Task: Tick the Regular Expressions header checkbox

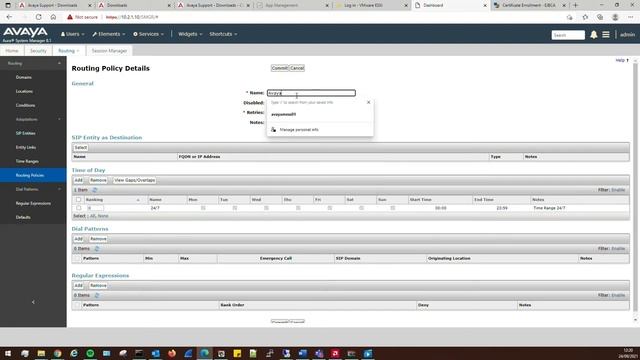Action: pos(78,305)
